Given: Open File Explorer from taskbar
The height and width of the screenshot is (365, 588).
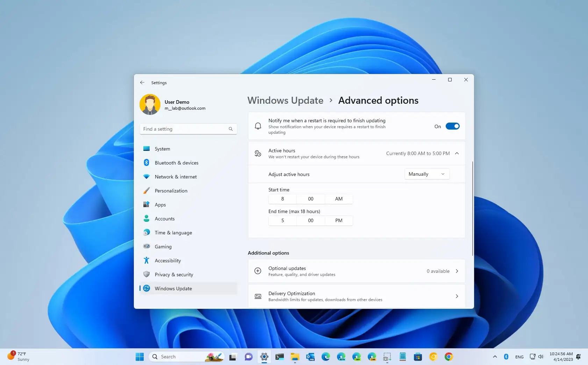Looking at the screenshot, I should (x=295, y=357).
